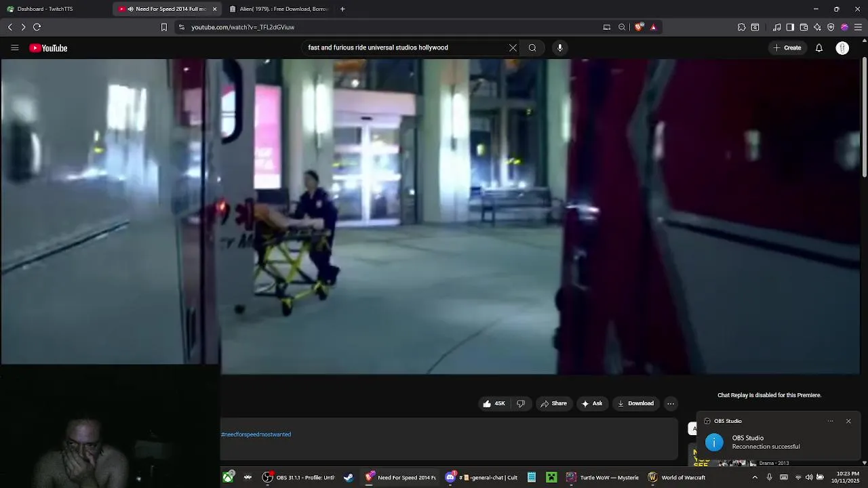Open Discord general-chat from taskbar
This screenshot has width=868, height=488.
point(481,477)
